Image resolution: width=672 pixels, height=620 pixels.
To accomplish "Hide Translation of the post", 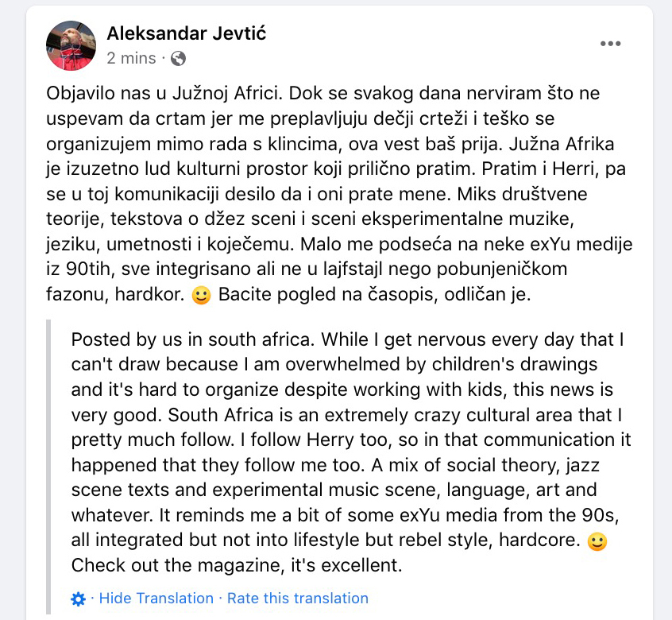I will point(156,599).
